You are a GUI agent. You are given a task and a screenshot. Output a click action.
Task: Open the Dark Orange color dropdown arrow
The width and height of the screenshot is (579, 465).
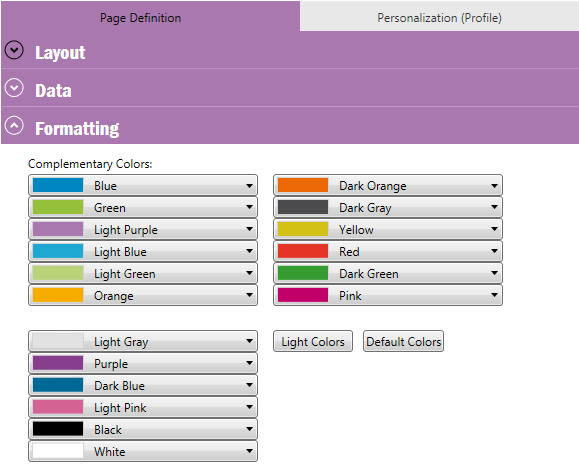pyautogui.click(x=494, y=185)
